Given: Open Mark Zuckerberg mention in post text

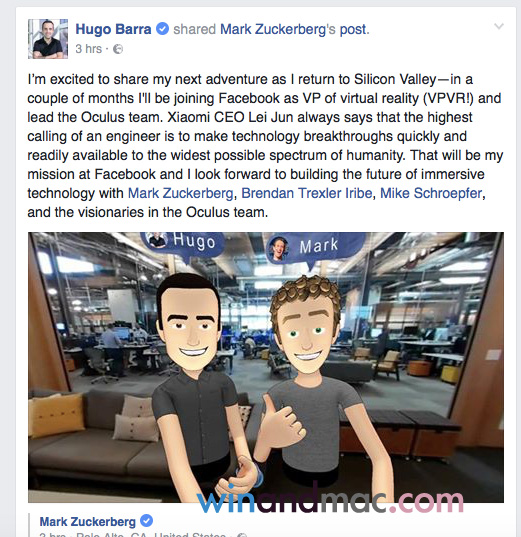Looking at the screenshot, I should point(181,193).
